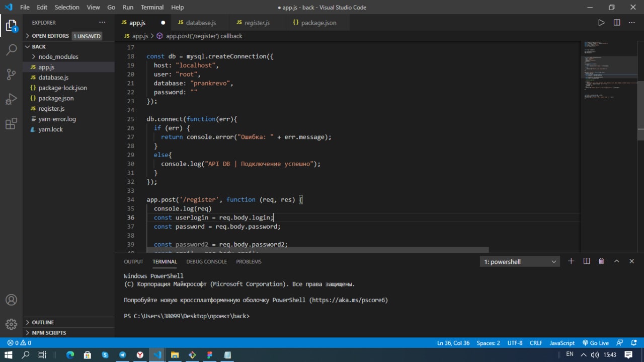Close the terminal panel
This screenshot has width=644, height=362.
(632, 261)
